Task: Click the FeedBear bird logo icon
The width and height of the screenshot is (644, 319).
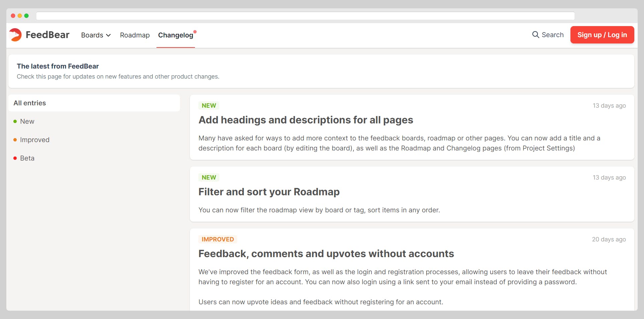Action: pos(15,35)
